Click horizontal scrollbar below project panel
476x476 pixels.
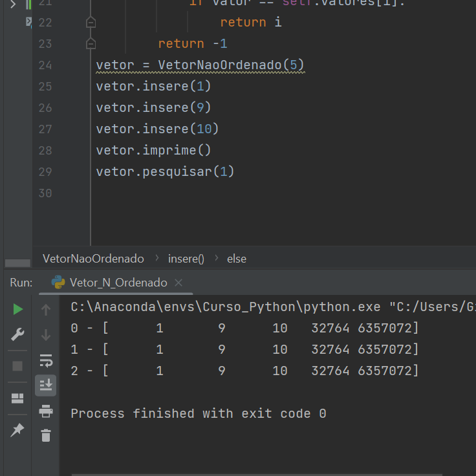point(17,263)
